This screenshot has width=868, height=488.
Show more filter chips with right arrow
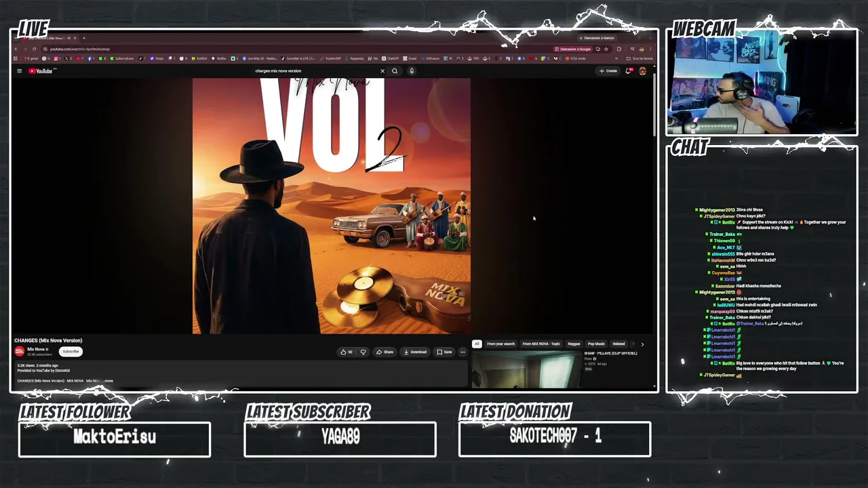642,344
